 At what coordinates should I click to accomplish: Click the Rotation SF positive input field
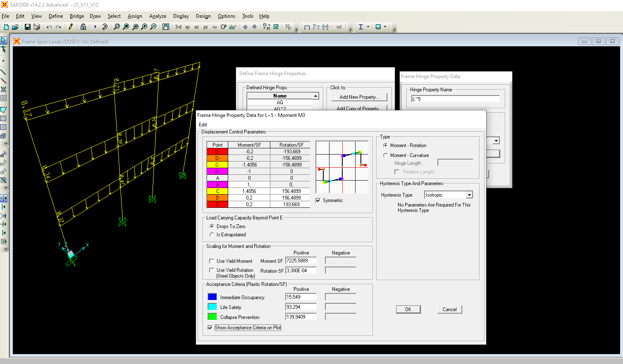pos(301,271)
